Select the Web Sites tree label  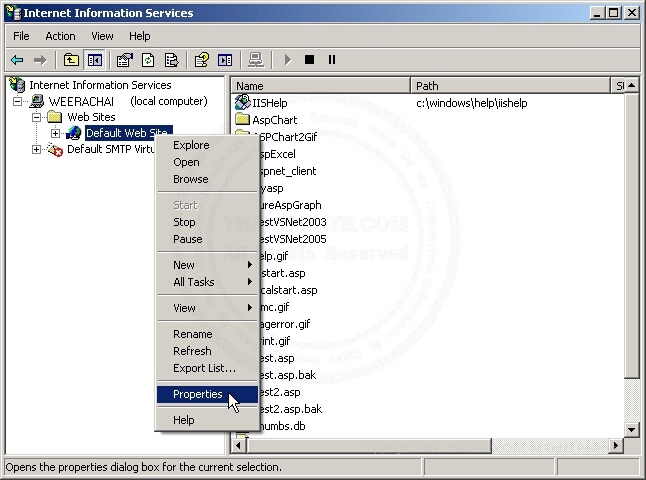(x=91, y=117)
